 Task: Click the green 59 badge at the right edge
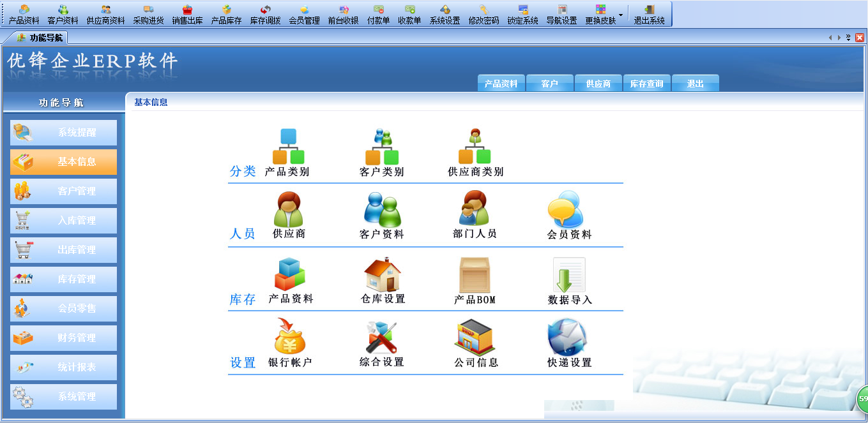pyautogui.click(x=862, y=399)
